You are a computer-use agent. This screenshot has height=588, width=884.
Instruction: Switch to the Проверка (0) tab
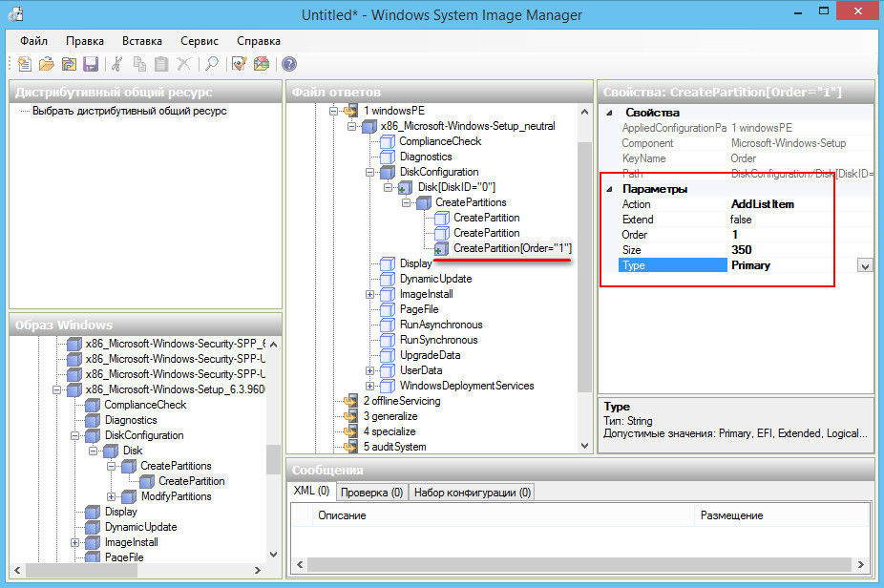pyautogui.click(x=371, y=493)
